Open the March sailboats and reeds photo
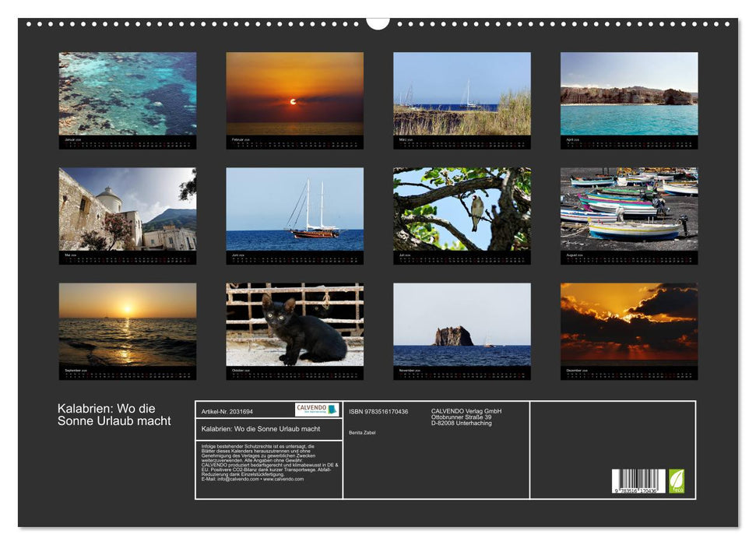 tap(462, 94)
